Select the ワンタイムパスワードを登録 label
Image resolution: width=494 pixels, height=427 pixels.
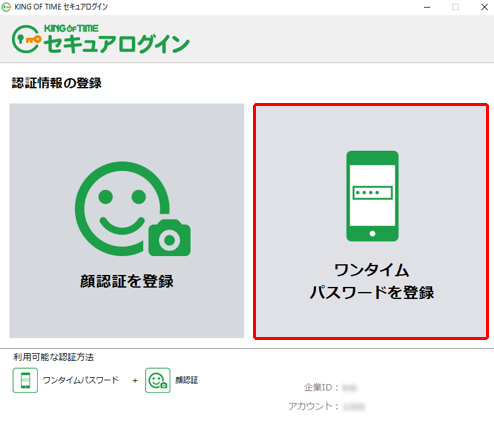pos(372,281)
